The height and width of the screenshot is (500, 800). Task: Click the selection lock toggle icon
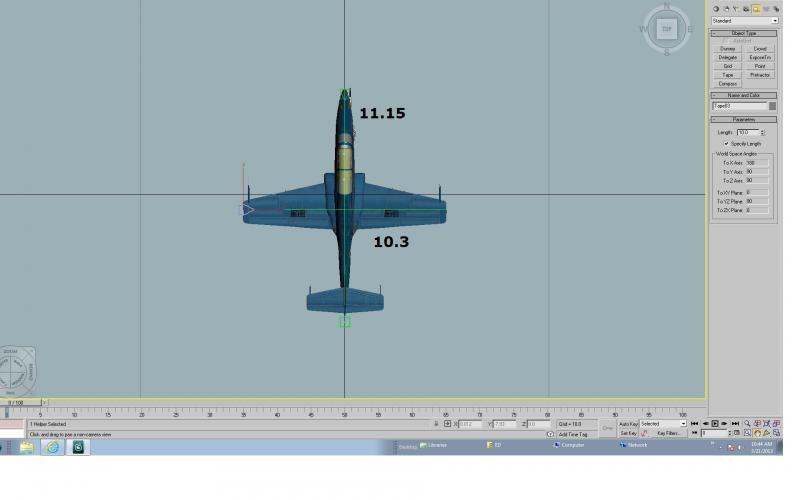pyautogui.click(x=436, y=424)
